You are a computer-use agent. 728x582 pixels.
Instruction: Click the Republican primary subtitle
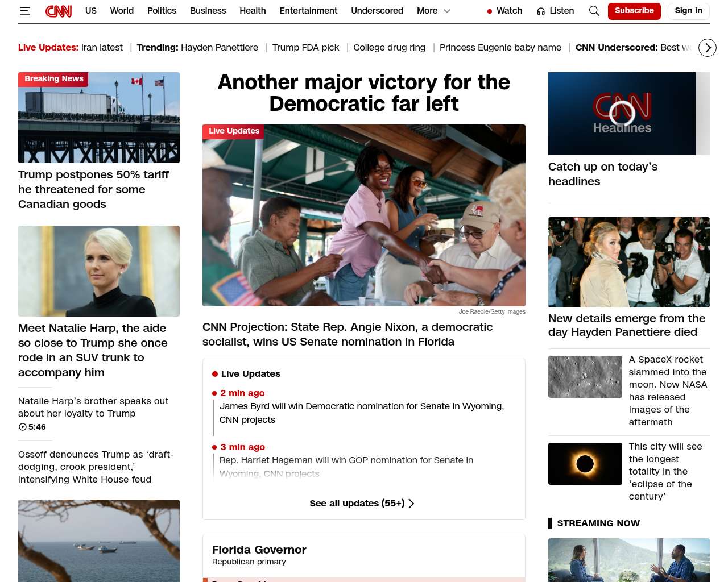[x=249, y=562]
